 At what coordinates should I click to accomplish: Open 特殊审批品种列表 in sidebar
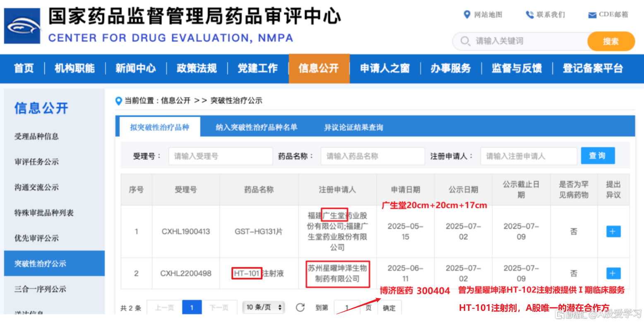[44, 213]
